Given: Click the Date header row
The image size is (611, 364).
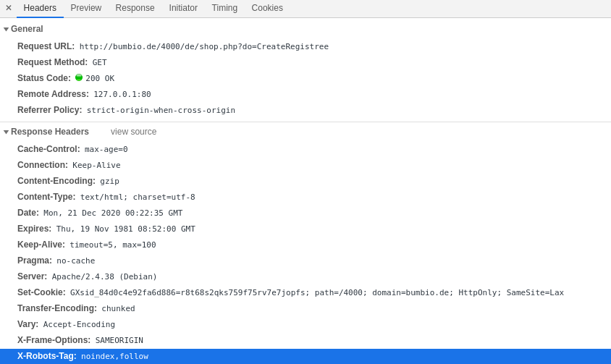Looking at the screenshot, I should [305, 213].
